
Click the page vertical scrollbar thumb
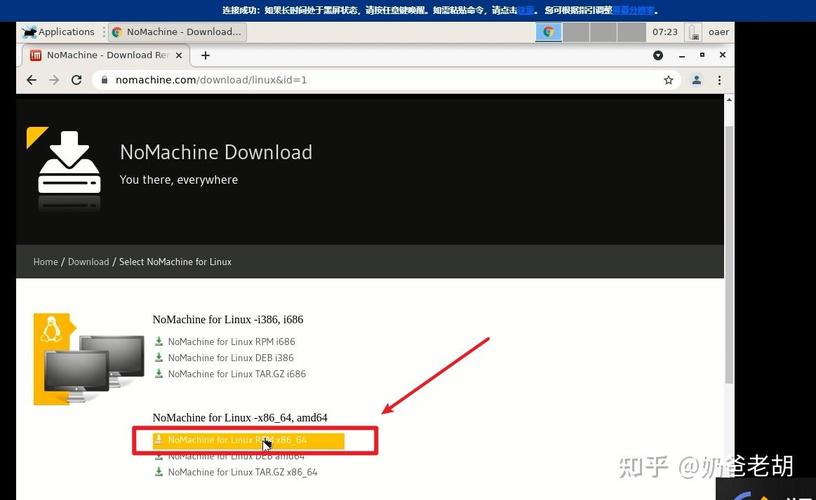(729, 255)
